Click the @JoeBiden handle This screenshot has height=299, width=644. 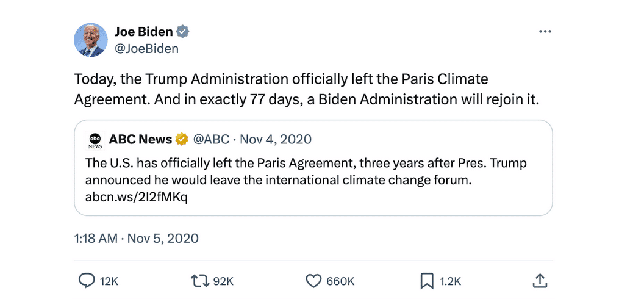(146, 49)
